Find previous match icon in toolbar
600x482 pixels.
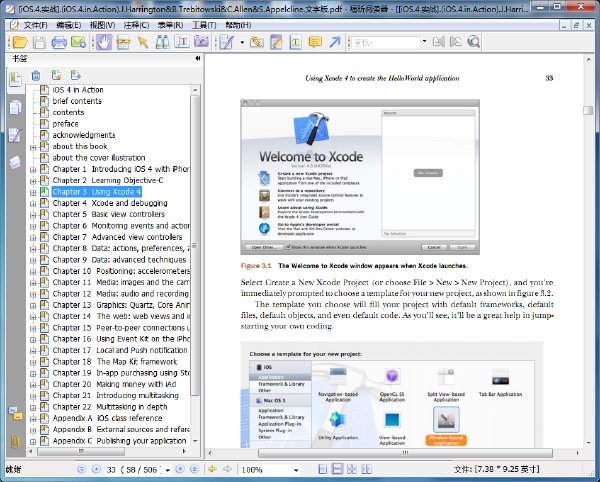[x=439, y=42]
